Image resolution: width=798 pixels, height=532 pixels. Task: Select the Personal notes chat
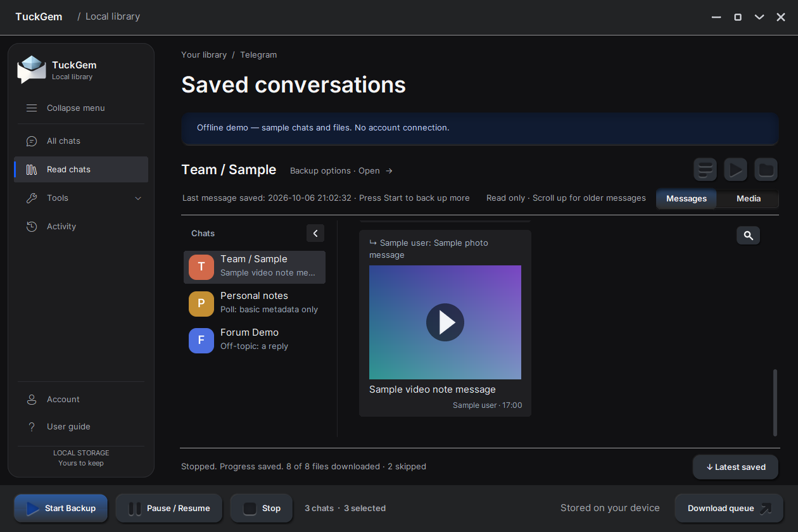pyautogui.click(x=255, y=303)
